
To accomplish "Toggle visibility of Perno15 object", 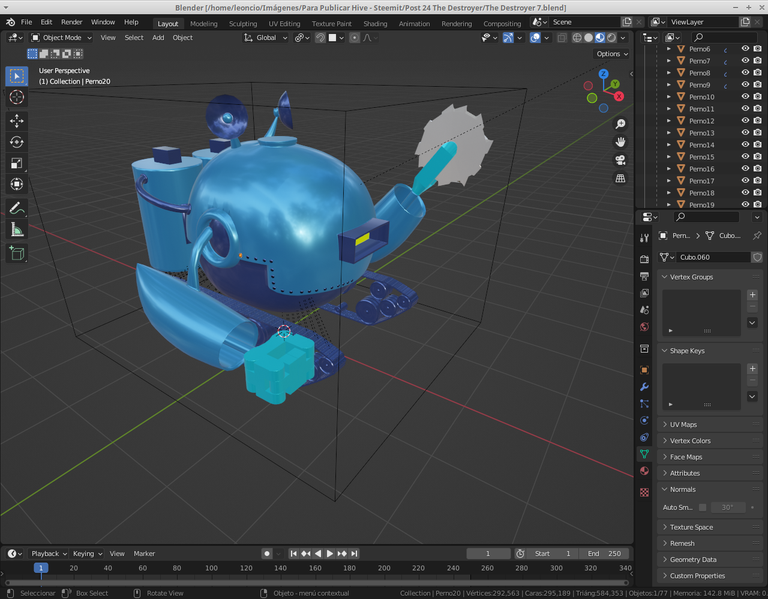I will [x=745, y=157].
